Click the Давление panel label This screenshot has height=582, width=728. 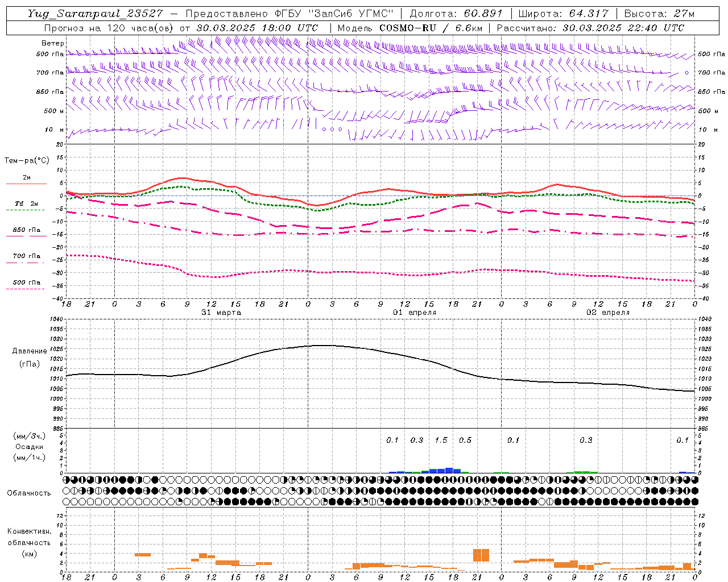pos(30,351)
